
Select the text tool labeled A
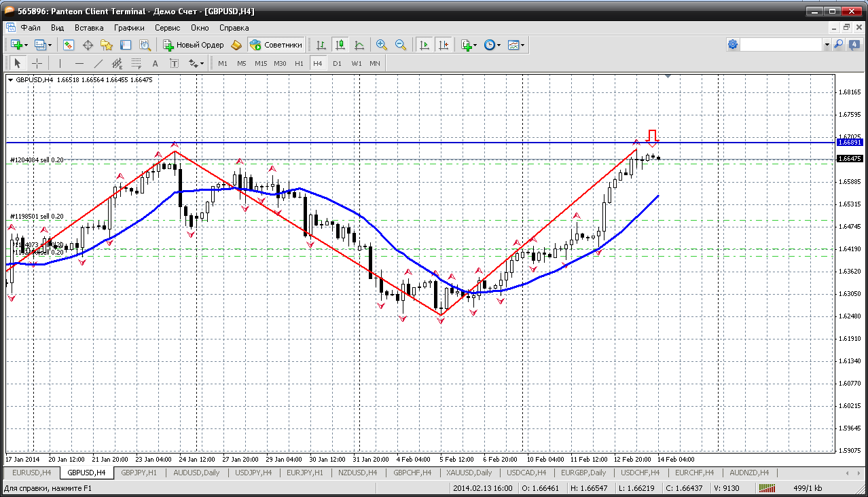[155, 63]
